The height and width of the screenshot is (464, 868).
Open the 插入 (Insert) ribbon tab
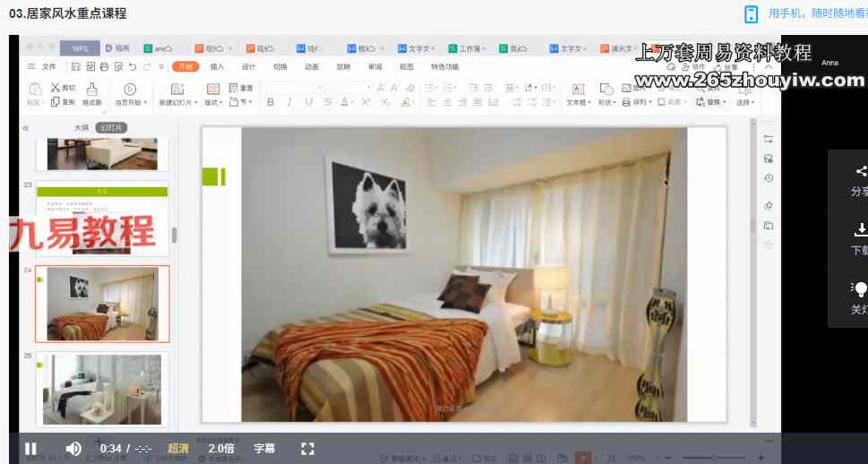tap(217, 66)
